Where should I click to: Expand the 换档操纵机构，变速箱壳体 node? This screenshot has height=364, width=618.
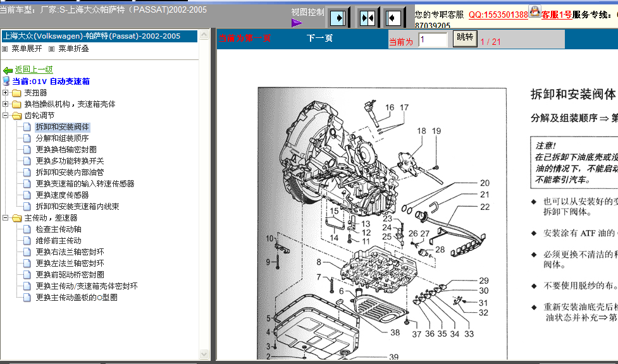[x=5, y=104]
